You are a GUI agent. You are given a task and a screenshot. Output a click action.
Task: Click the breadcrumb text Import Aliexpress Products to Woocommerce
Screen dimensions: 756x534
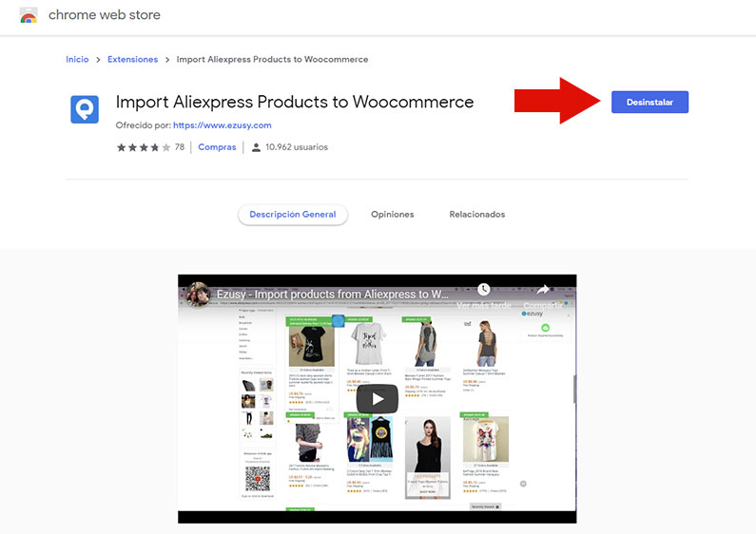272,59
